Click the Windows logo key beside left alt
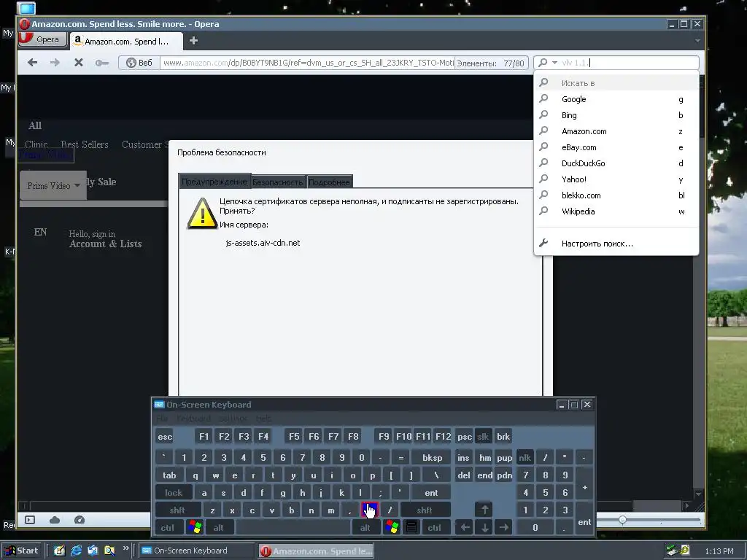The image size is (747, 560). [x=195, y=527]
